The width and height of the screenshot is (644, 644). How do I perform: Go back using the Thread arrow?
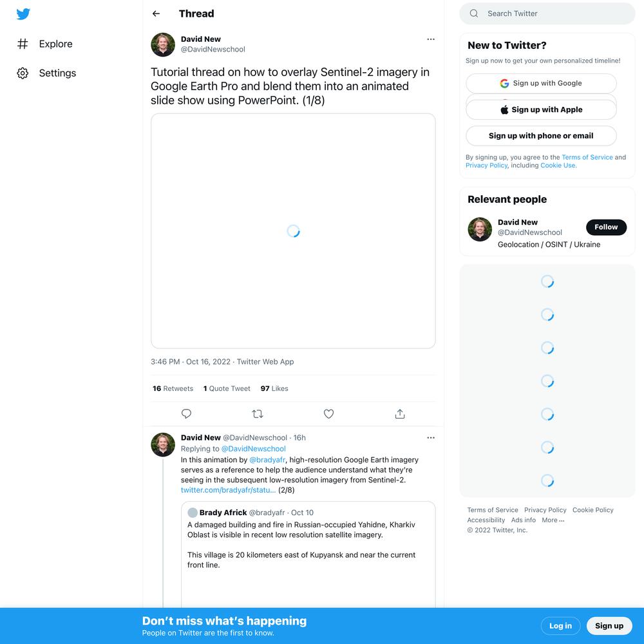coord(156,14)
